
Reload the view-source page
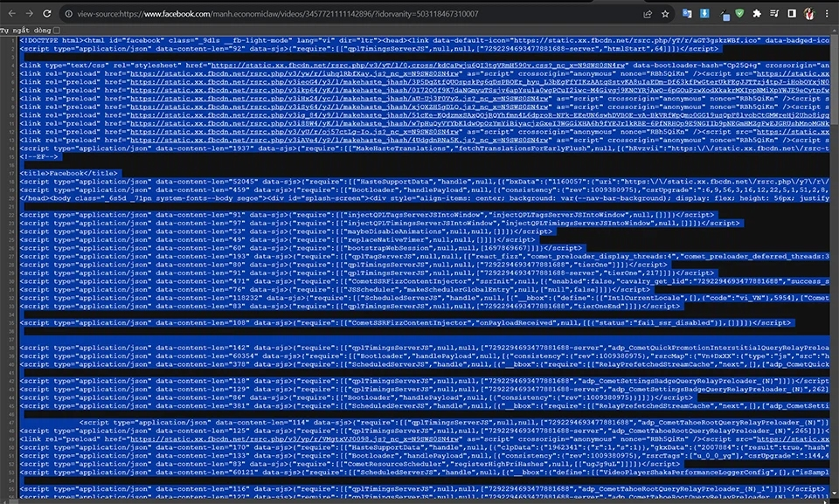pyautogui.click(x=49, y=14)
